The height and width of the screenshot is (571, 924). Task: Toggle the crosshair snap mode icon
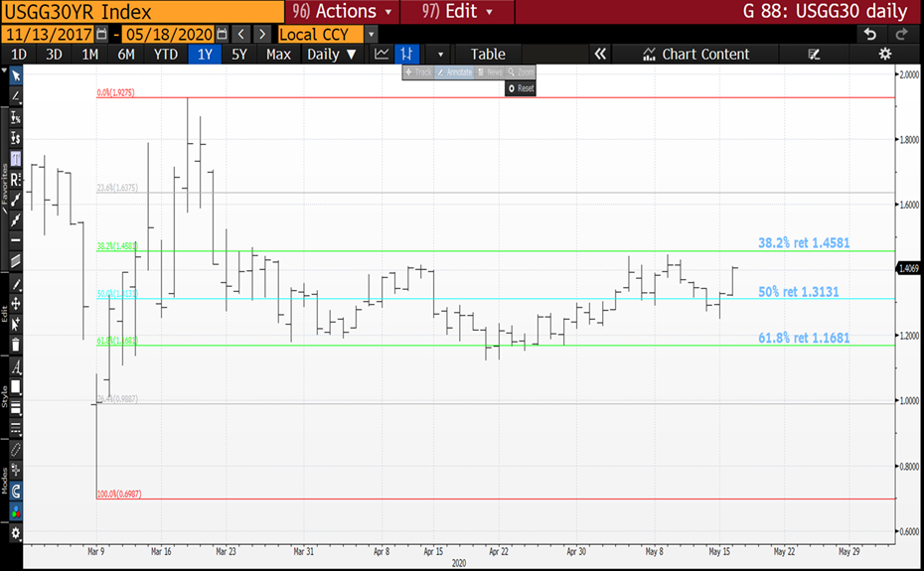16,471
